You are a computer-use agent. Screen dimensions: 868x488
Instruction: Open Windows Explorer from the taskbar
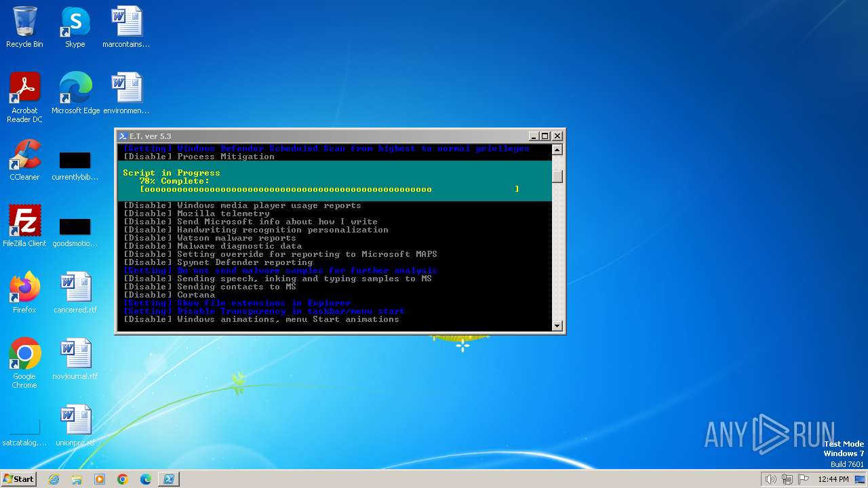[77, 479]
